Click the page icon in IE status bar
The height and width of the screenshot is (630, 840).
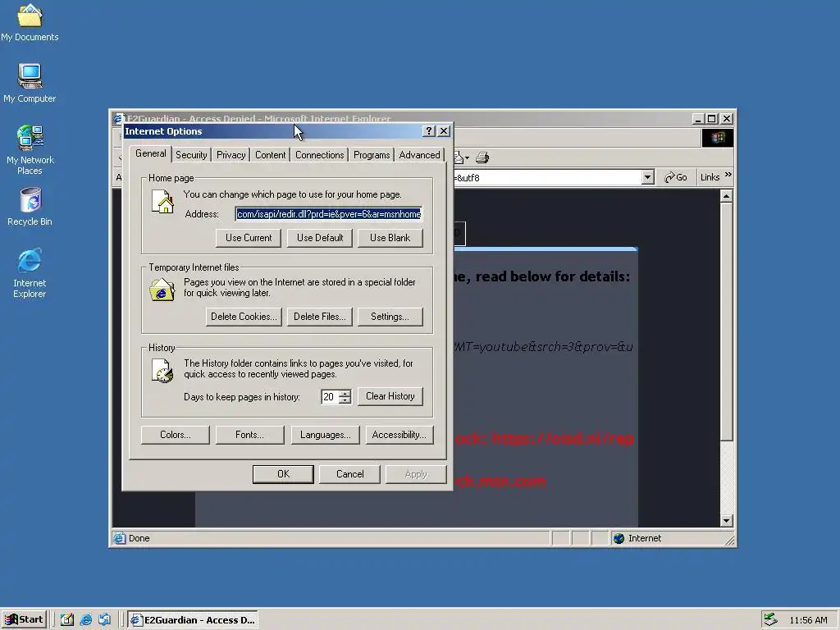(x=120, y=538)
